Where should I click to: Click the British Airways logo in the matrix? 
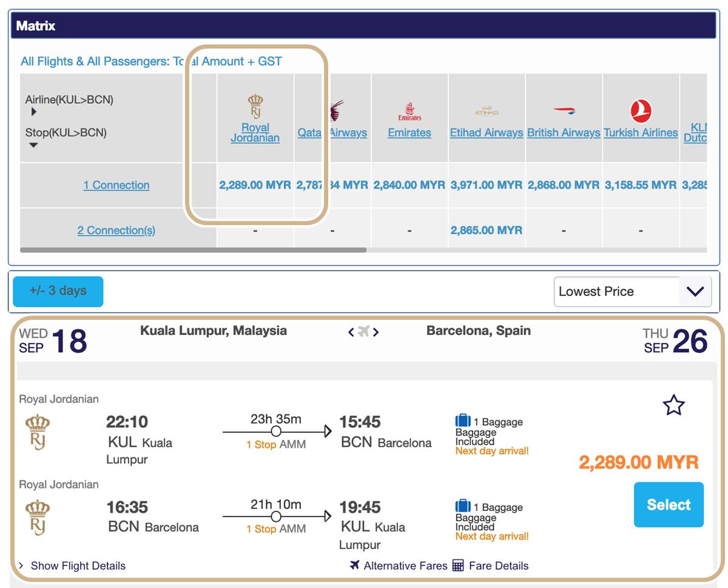point(564,111)
